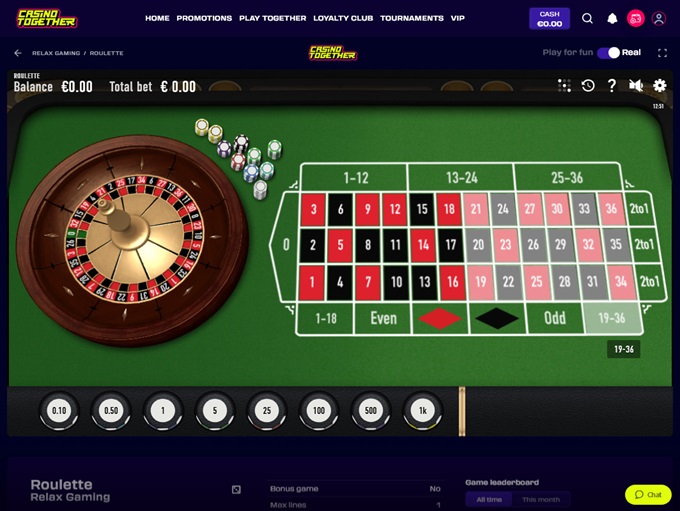The image size is (680, 511).
Task: Bet on the red diamond color
Action: 440,318
